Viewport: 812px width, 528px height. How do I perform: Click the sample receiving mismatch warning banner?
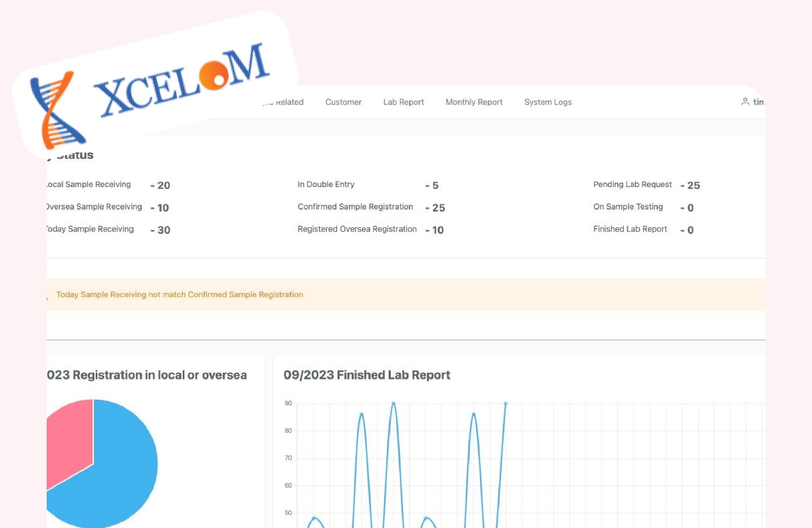(x=180, y=295)
